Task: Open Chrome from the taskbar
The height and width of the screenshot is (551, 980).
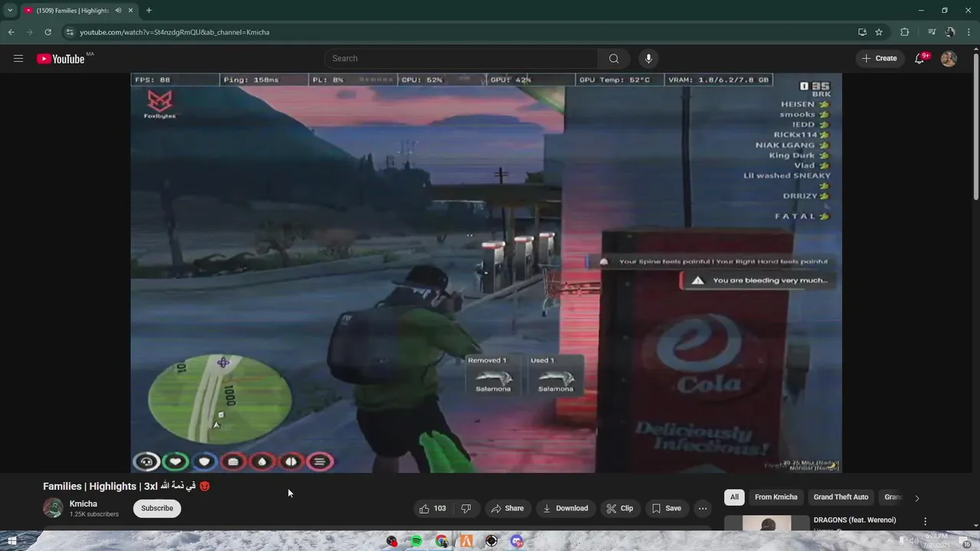Action: 442,541
